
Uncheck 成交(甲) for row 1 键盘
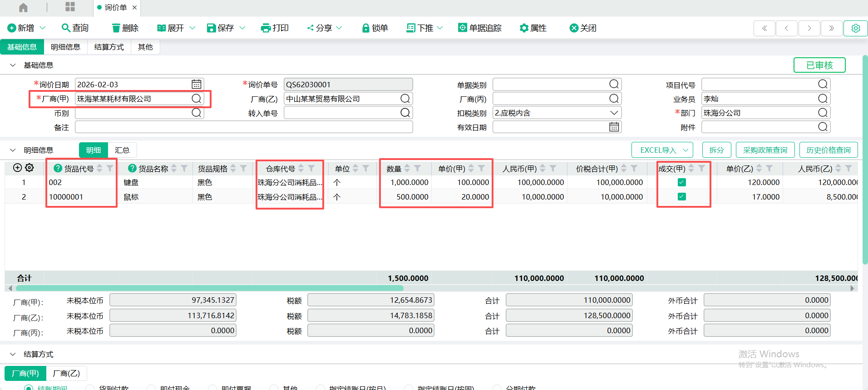point(681,182)
